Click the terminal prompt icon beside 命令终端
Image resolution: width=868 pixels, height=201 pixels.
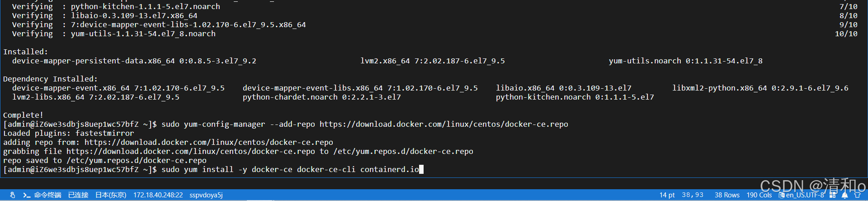(27, 195)
